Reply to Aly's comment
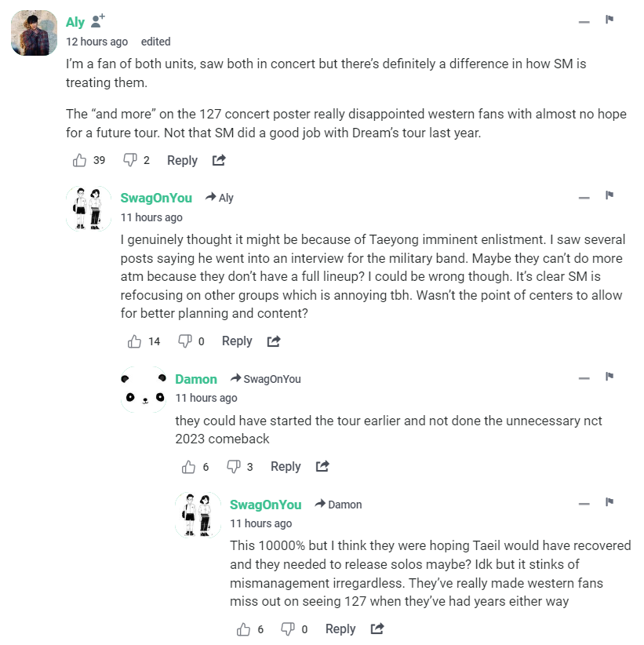Image resolution: width=644 pixels, height=645 pixels. click(x=182, y=160)
